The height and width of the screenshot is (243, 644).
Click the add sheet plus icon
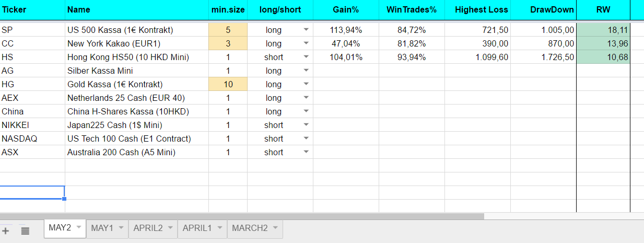(6, 230)
